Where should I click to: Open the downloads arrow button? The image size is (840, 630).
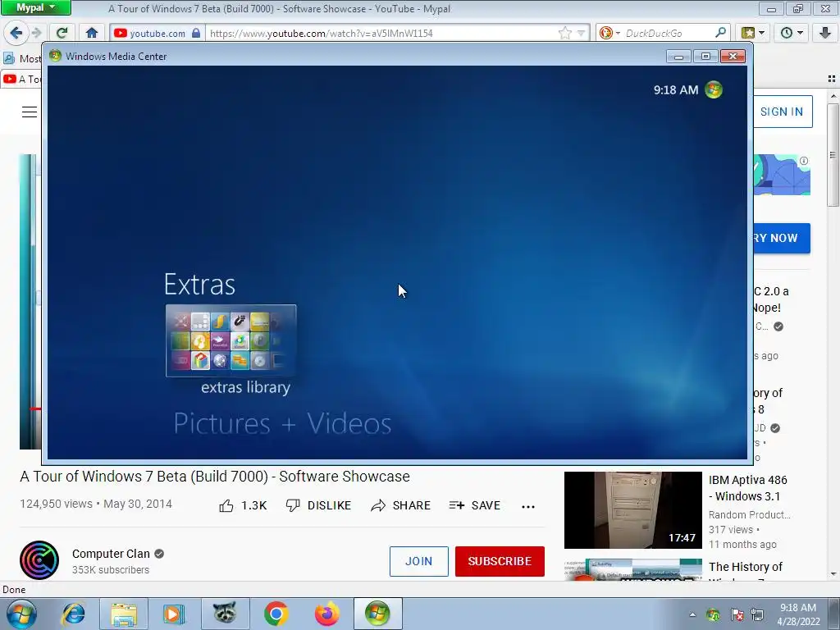pyautogui.click(x=825, y=33)
